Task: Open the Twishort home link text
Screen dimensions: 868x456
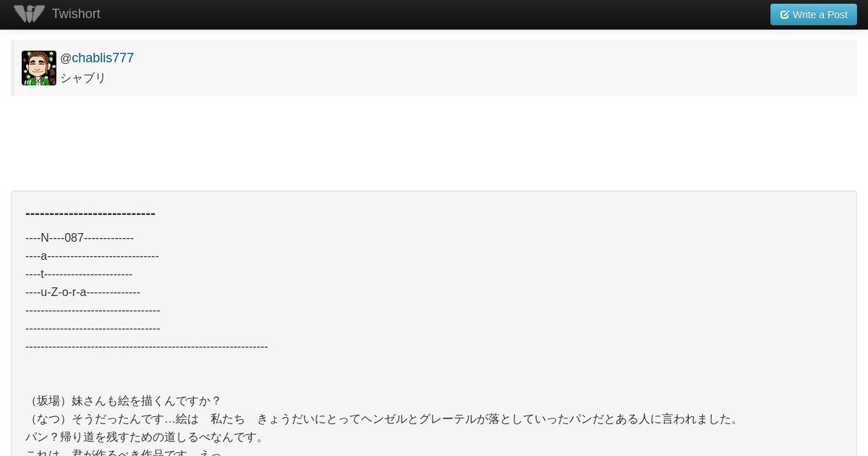Action: click(x=76, y=14)
